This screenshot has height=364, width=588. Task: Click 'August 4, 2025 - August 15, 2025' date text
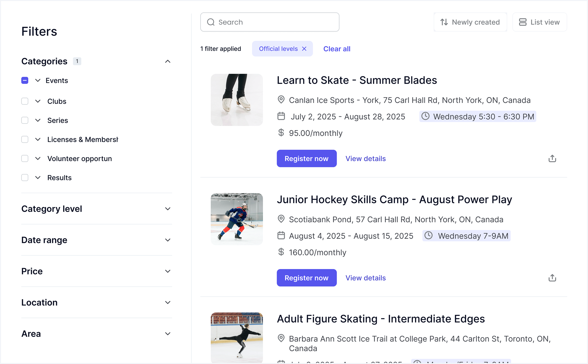(x=351, y=236)
